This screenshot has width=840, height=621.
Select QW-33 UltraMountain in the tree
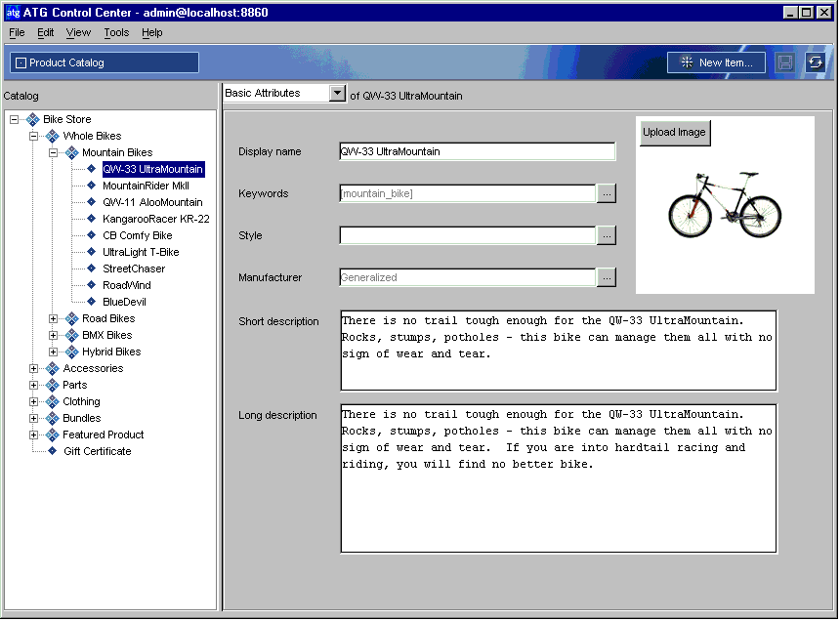pyautogui.click(x=152, y=169)
